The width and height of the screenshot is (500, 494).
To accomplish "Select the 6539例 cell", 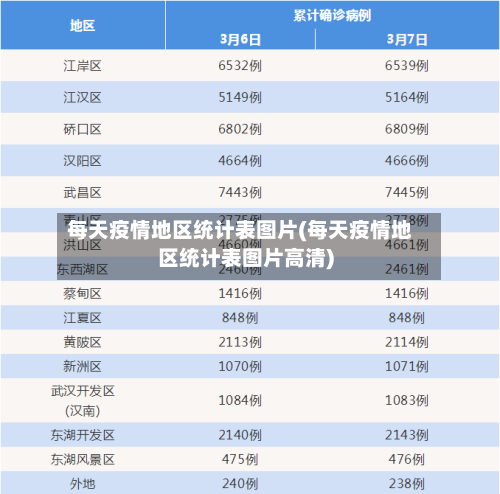I will [x=407, y=65].
